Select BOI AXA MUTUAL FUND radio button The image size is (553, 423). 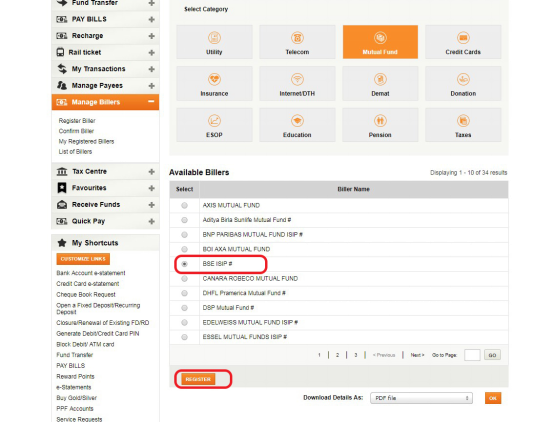(184, 249)
